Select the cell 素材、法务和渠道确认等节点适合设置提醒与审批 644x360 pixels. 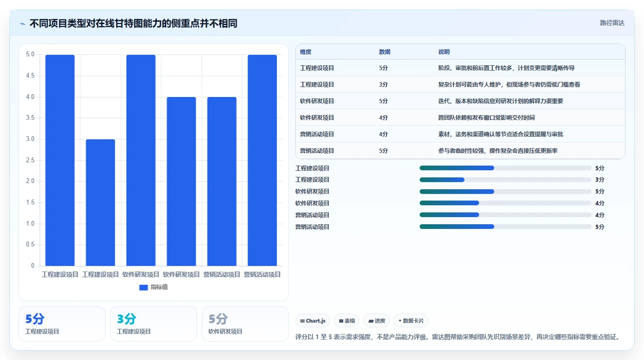point(501,134)
